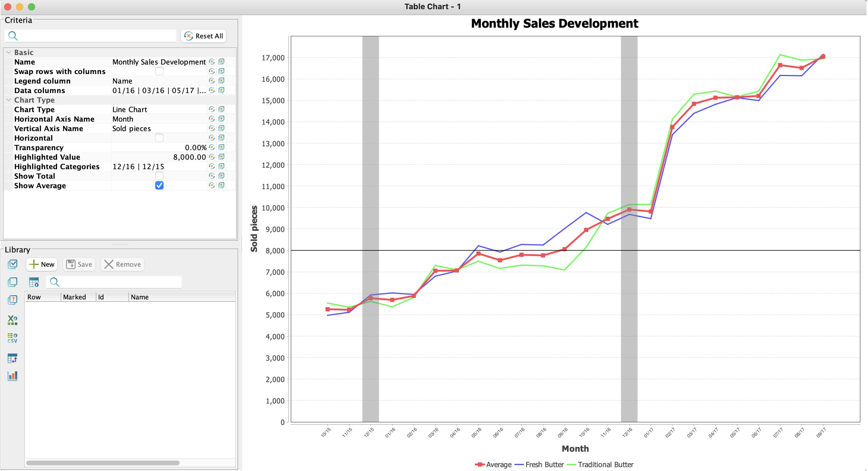This screenshot has height=471, width=868.
Task: Open the bar chart icon in Library sidebar
Action: [x=12, y=376]
